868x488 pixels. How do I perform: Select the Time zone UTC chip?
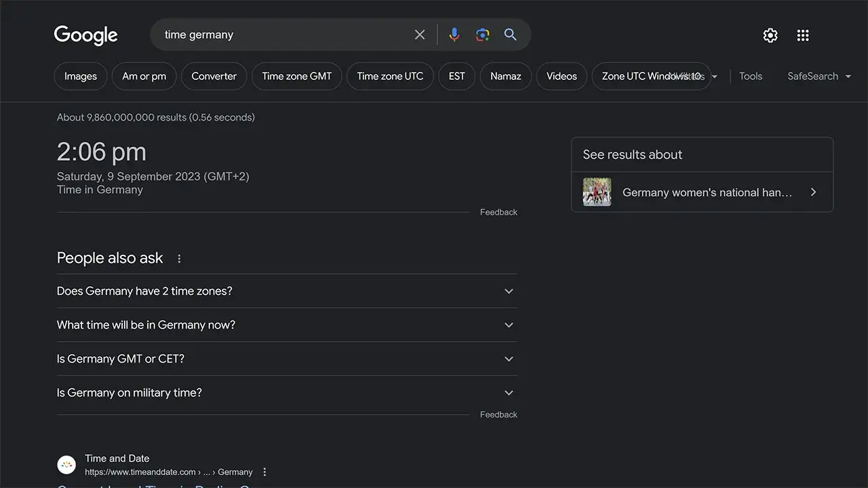(x=390, y=76)
